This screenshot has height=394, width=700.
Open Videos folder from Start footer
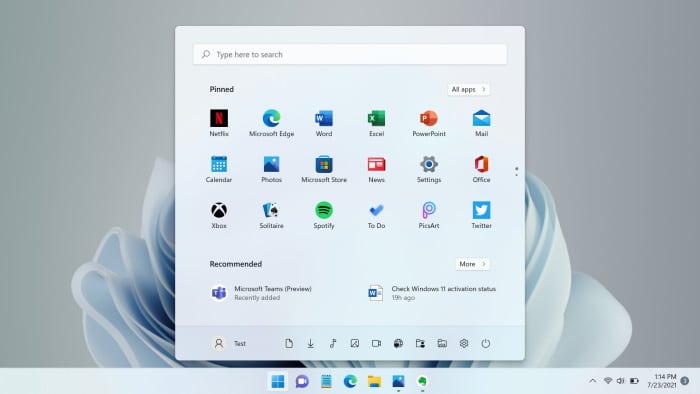(x=376, y=343)
